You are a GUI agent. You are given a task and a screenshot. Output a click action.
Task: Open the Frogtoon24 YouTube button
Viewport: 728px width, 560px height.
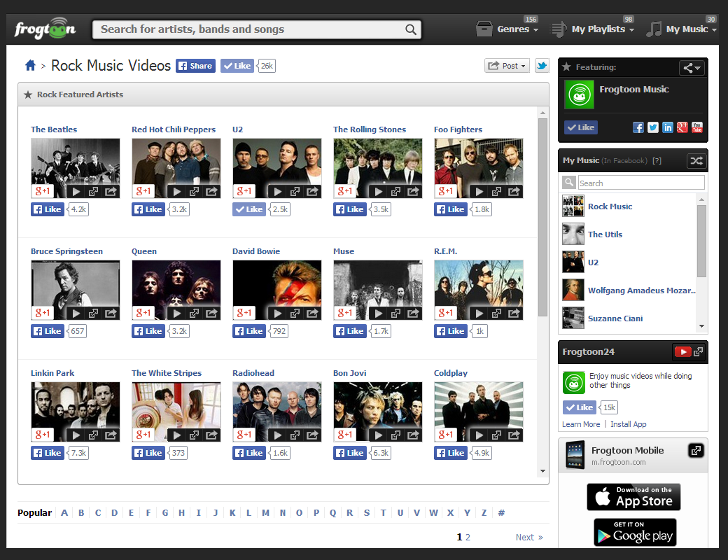click(x=682, y=351)
